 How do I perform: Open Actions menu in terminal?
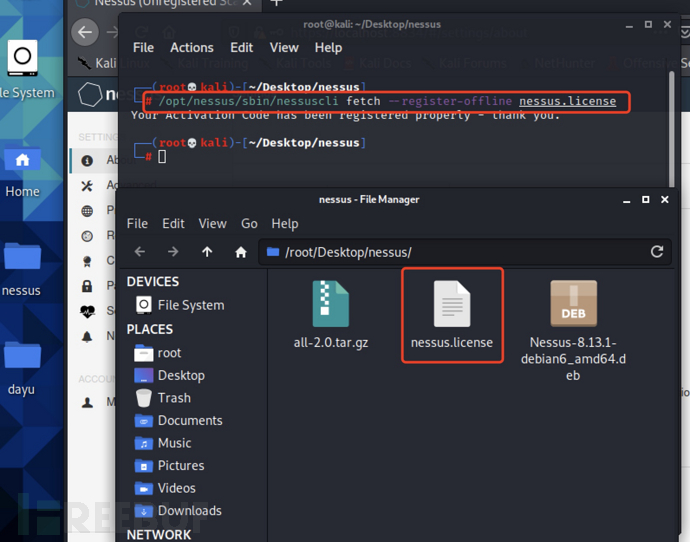click(x=192, y=48)
